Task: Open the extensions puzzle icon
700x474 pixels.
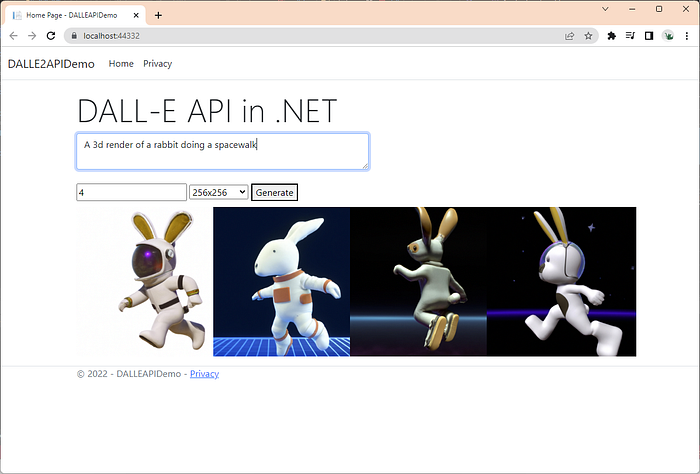Action: point(612,36)
